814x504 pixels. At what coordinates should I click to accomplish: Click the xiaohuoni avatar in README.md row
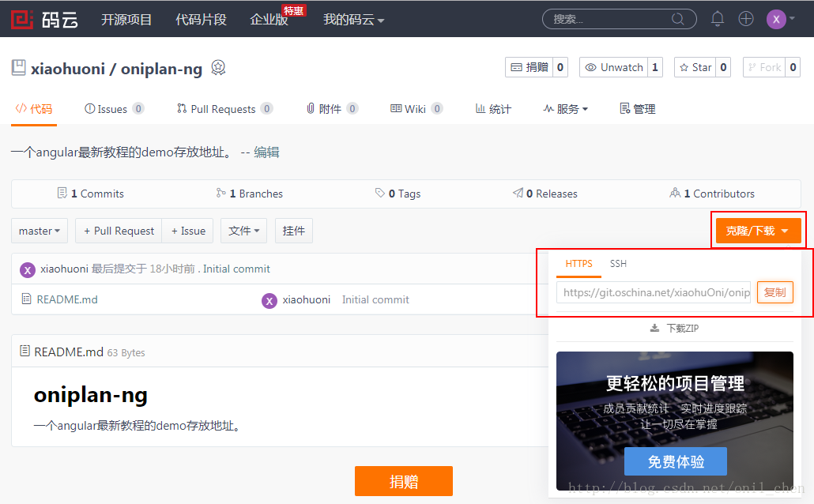pyautogui.click(x=269, y=300)
